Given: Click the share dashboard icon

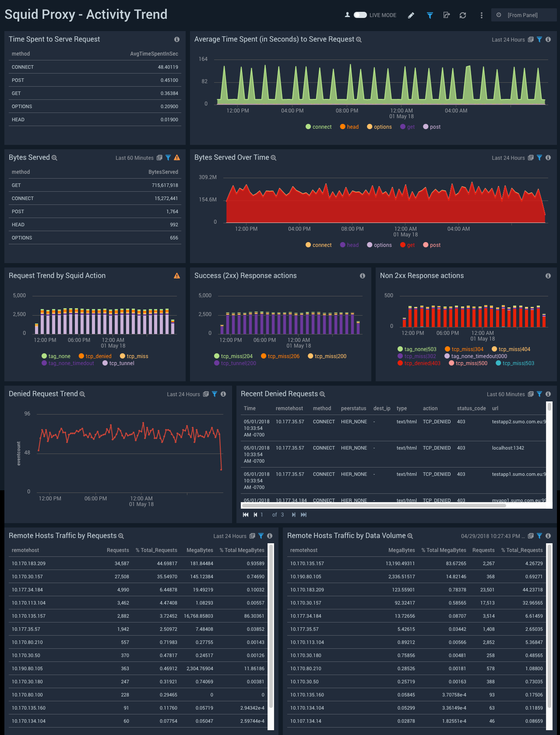Looking at the screenshot, I should pyautogui.click(x=446, y=15).
